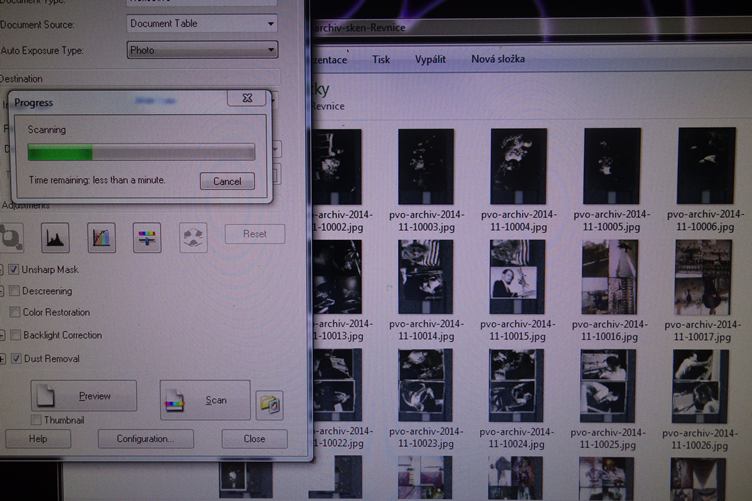Click file name pvo-archiv-2014-11-10025.jpg
The width and height of the screenshot is (752, 501).
[608, 439]
